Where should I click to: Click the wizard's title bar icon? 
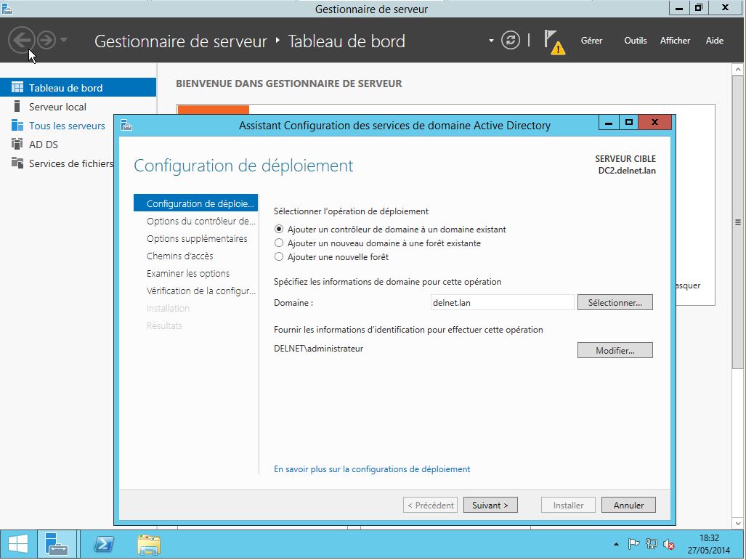click(126, 125)
